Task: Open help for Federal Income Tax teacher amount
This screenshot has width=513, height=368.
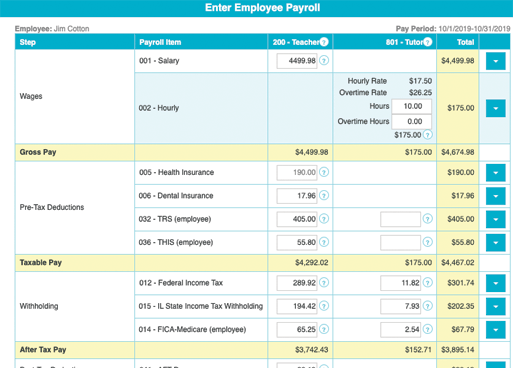Action: (x=324, y=283)
